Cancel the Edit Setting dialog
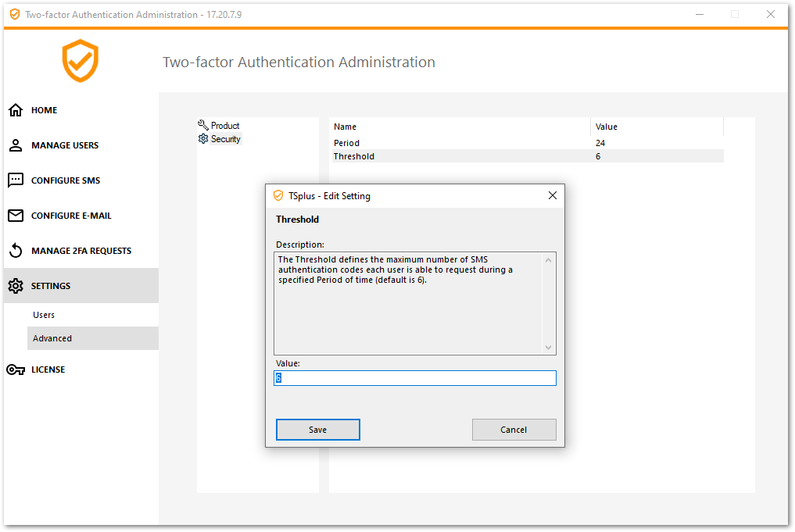This screenshot has height=532, width=795. coord(514,429)
